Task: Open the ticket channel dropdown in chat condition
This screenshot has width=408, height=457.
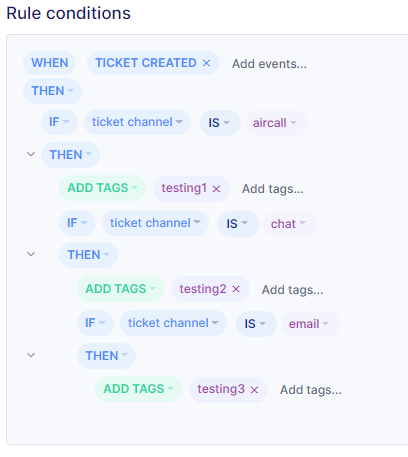Action: tap(155, 223)
